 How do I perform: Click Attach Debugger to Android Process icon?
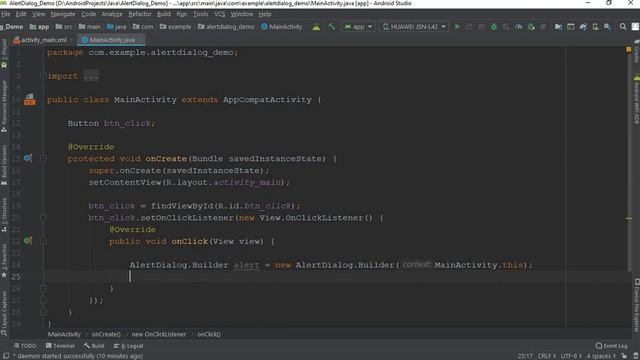[531, 27]
